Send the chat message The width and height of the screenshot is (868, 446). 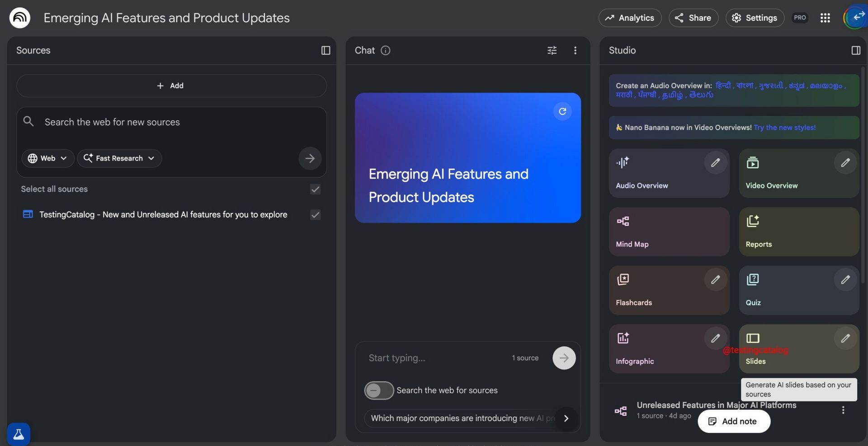click(564, 358)
